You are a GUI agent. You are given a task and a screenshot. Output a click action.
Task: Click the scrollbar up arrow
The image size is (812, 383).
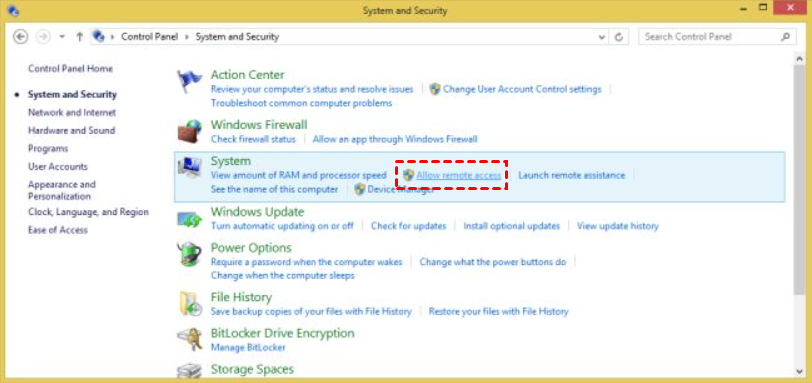[x=800, y=58]
